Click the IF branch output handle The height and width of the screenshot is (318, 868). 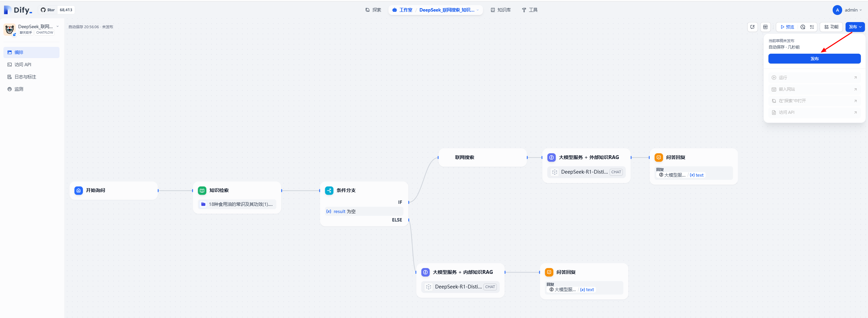click(x=409, y=202)
